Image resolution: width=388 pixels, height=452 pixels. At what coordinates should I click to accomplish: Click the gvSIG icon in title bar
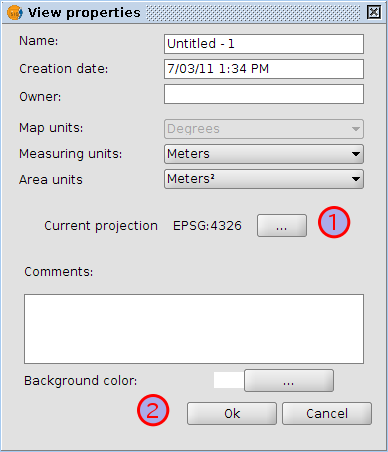(x=15, y=13)
